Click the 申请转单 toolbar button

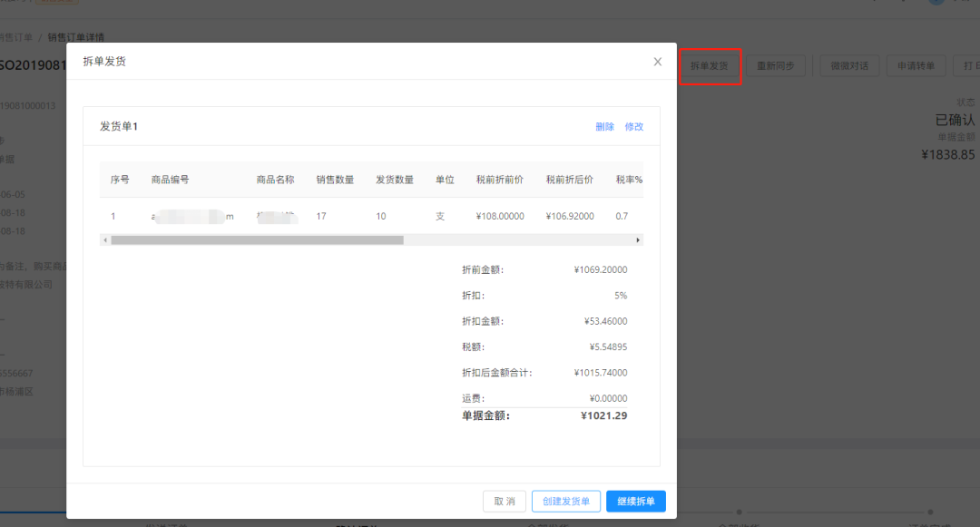click(916, 66)
